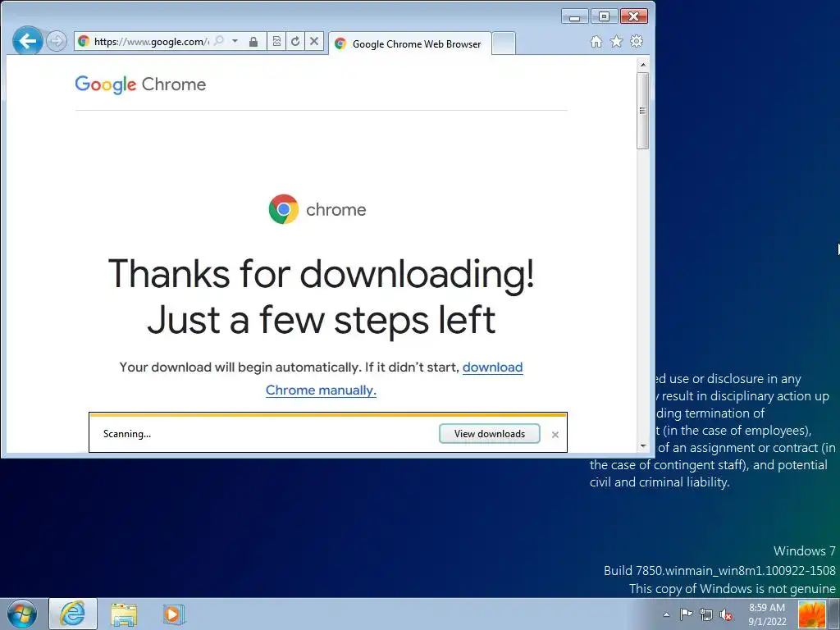The width and height of the screenshot is (840, 630).
Task: Dismiss the Scanning notification bar
Action: tap(555, 435)
